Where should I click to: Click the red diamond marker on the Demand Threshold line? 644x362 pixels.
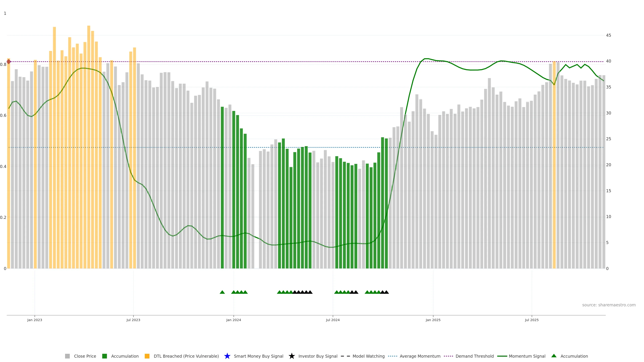click(9, 62)
